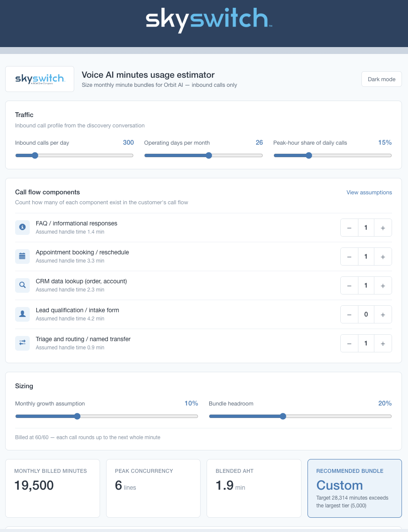Click the Inbound calls per day slider handle
This screenshot has height=532, width=408.
[35, 155]
